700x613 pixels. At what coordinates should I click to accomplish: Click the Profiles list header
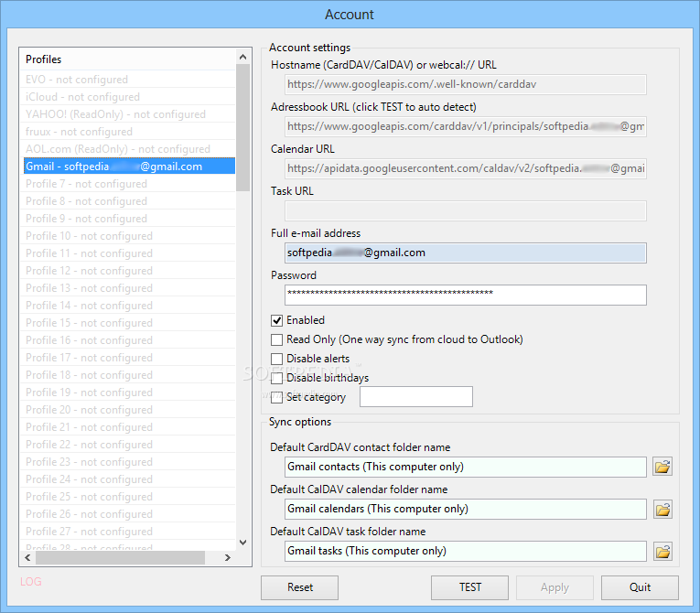click(x=127, y=59)
